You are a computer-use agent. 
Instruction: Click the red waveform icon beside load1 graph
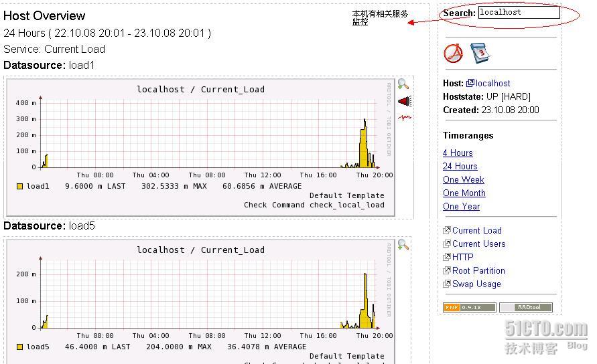pos(404,118)
